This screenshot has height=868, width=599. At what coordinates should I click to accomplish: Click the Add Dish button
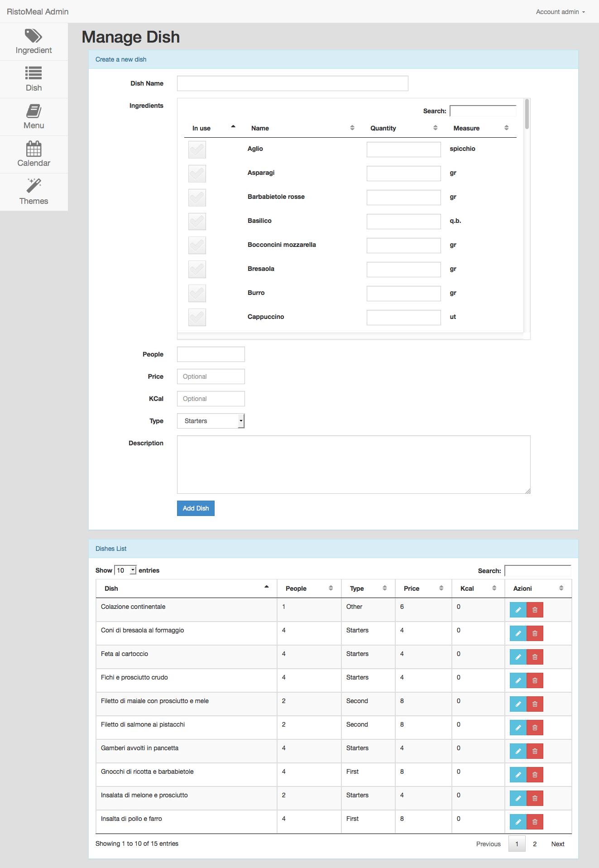(x=196, y=508)
